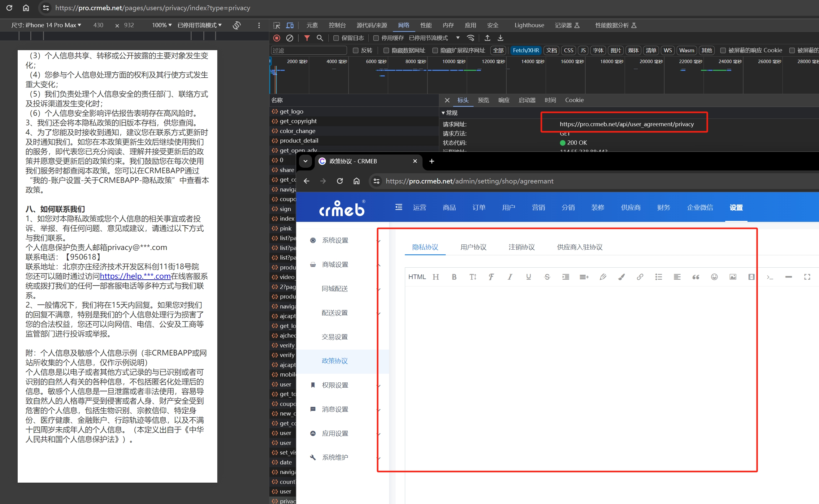The width and height of the screenshot is (819, 504).
Task: Go back in the admin browser window
Action: pyautogui.click(x=306, y=181)
